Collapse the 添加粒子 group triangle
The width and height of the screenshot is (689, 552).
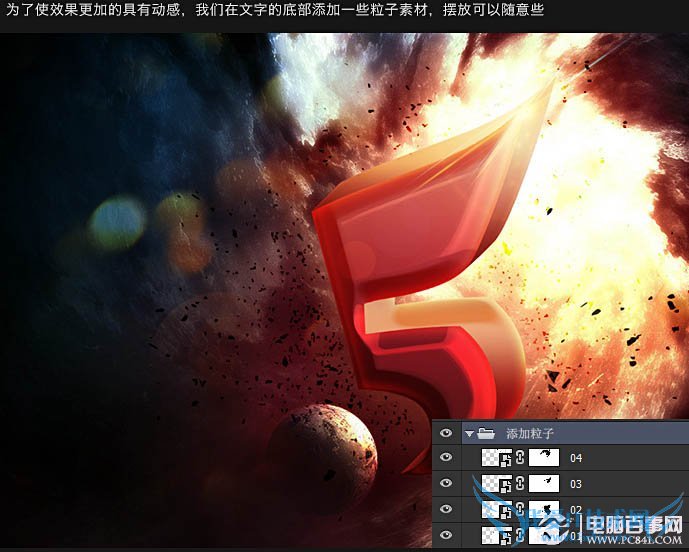click(469, 434)
